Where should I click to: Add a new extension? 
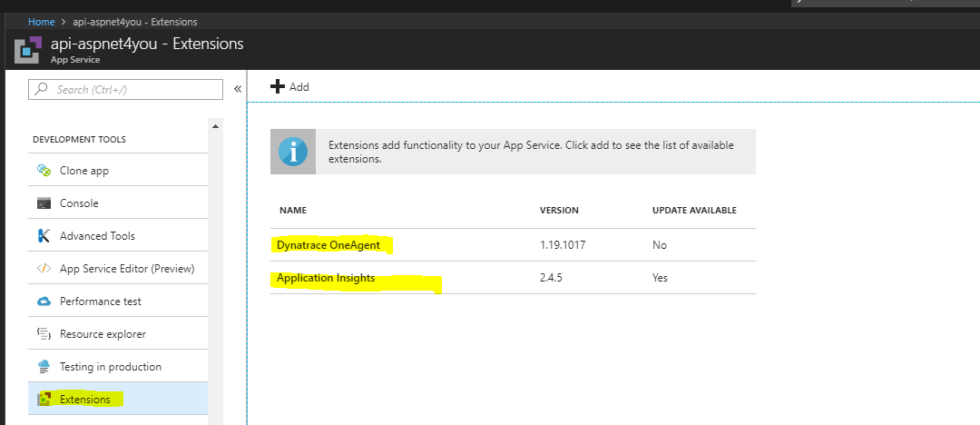[x=289, y=86]
